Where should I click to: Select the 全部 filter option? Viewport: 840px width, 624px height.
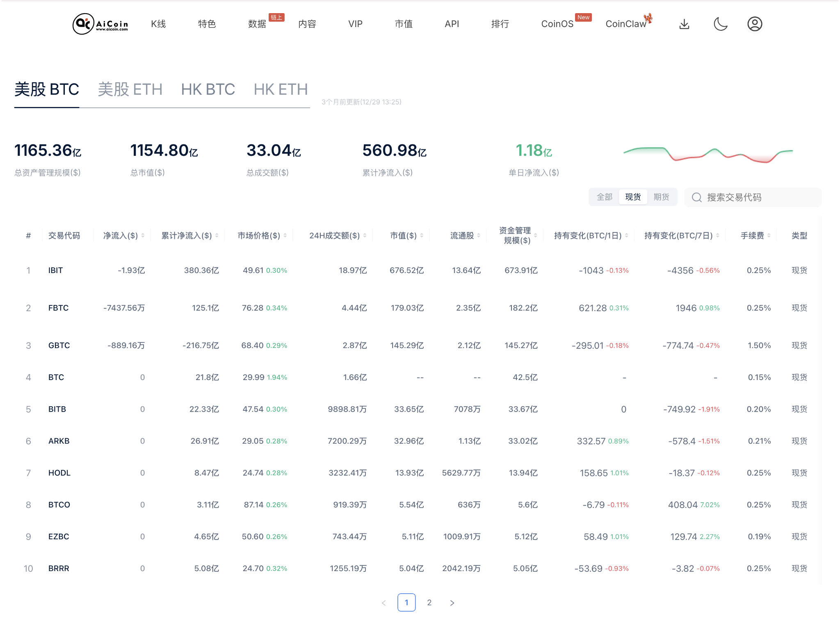[x=604, y=197]
